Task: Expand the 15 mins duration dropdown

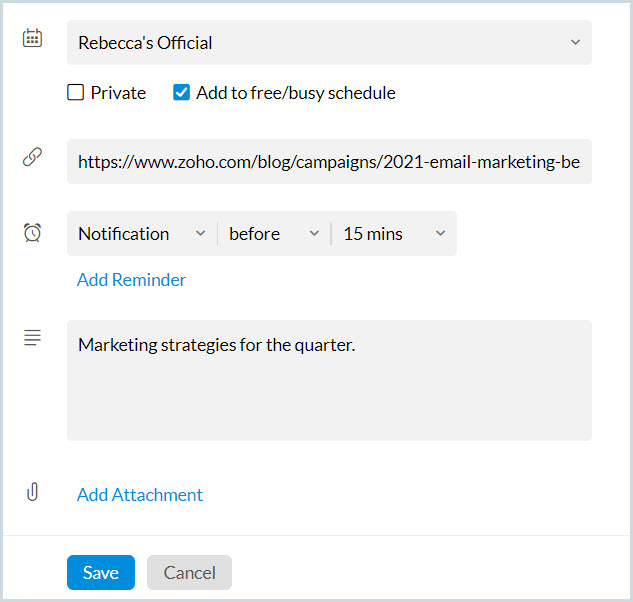Action: pos(394,233)
